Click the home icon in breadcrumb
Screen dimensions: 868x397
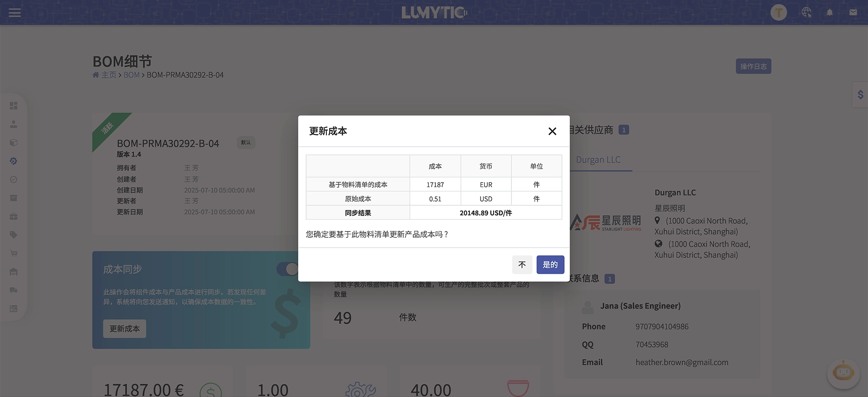[96, 75]
